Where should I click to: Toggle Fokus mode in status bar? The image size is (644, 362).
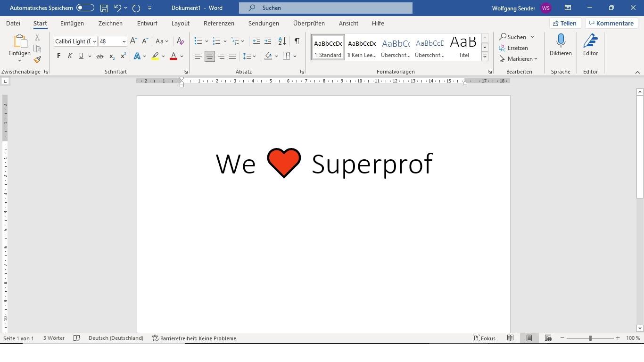coord(484,338)
